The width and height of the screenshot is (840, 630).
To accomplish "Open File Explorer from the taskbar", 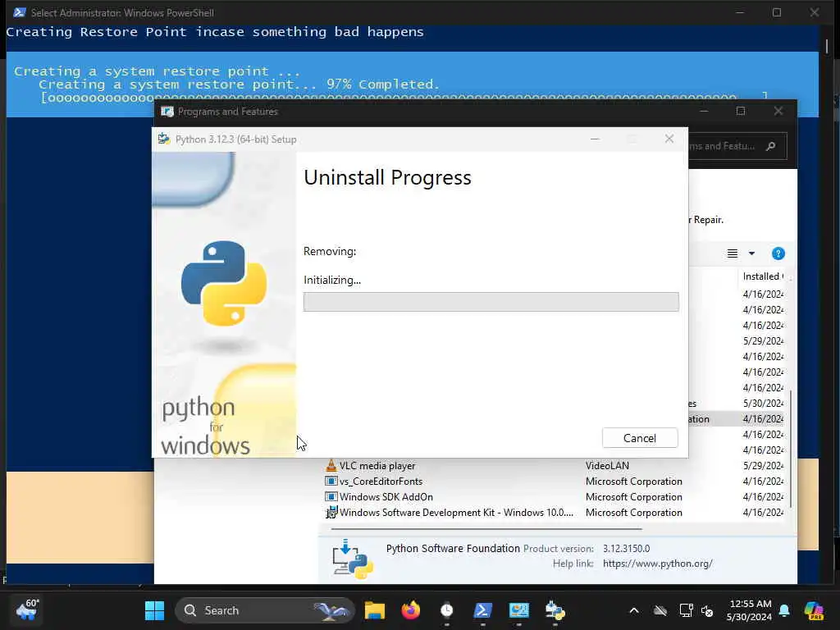I will point(374,610).
